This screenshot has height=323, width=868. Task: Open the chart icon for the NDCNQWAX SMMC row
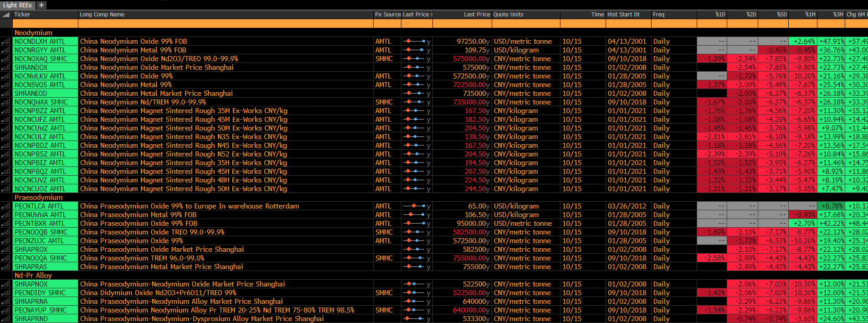(x=6, y=102)
